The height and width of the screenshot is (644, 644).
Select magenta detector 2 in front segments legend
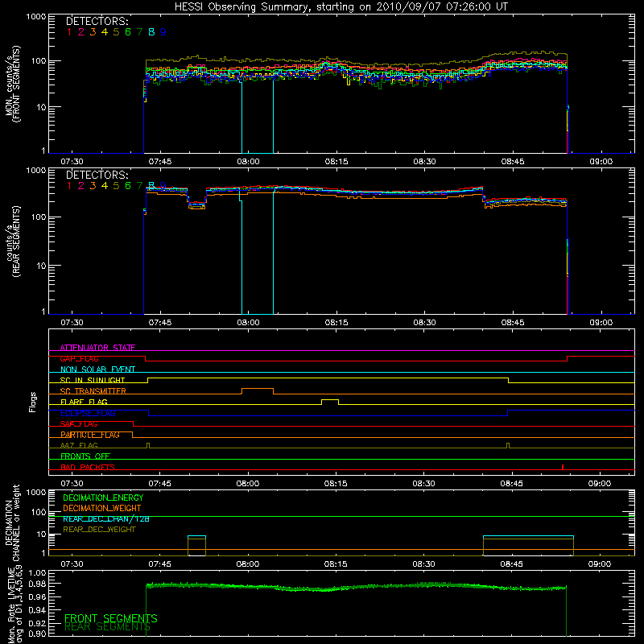(81, 32)
